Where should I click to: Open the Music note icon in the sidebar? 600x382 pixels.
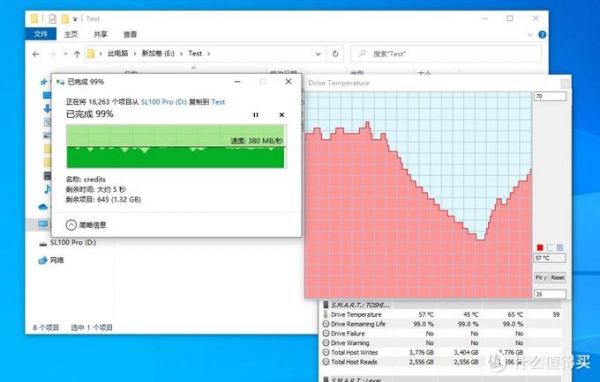click(x=47, y=189)
